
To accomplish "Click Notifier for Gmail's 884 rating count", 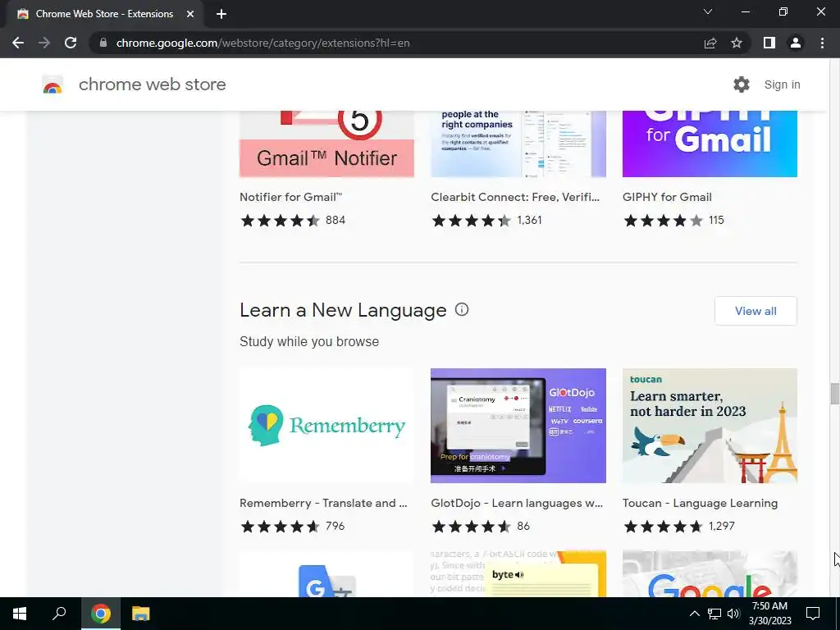I will (336, 220).
